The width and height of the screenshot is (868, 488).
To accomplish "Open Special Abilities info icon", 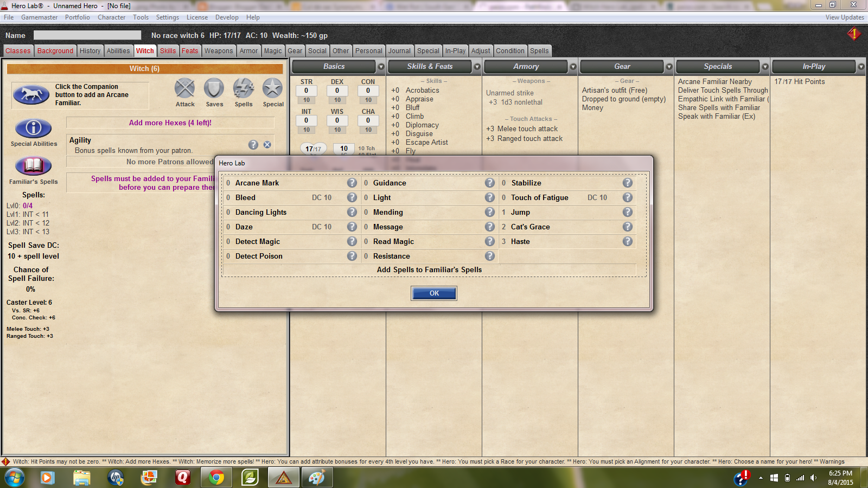I will 34,129.
